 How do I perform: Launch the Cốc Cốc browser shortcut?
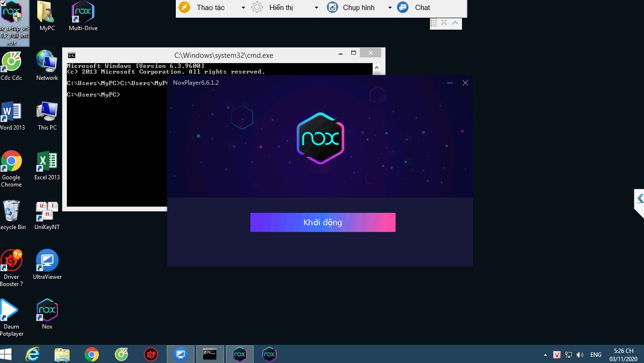click(x=11, y=66)
